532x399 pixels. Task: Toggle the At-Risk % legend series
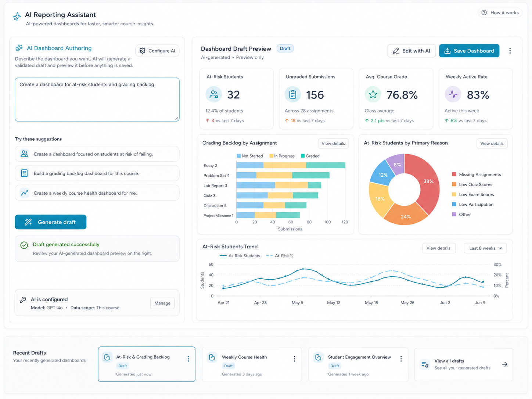tap(280, 256)
